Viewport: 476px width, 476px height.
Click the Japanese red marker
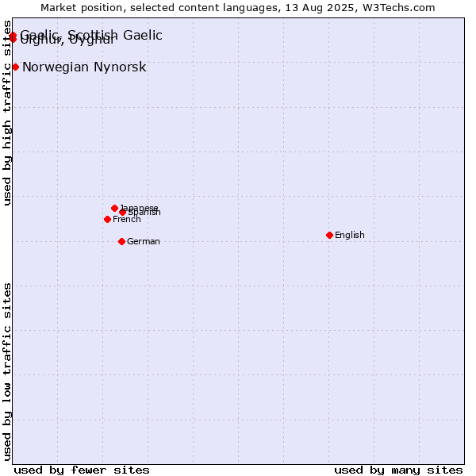114,208
